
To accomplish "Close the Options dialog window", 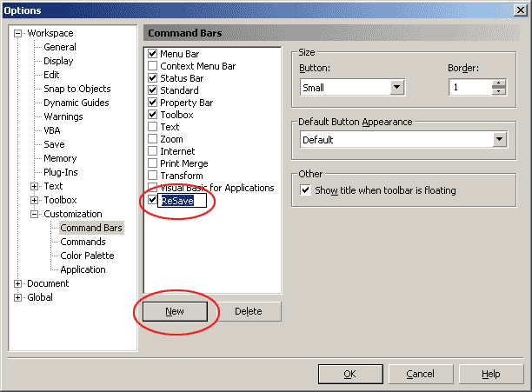I will pyautogui.click(x=520, y=10).
